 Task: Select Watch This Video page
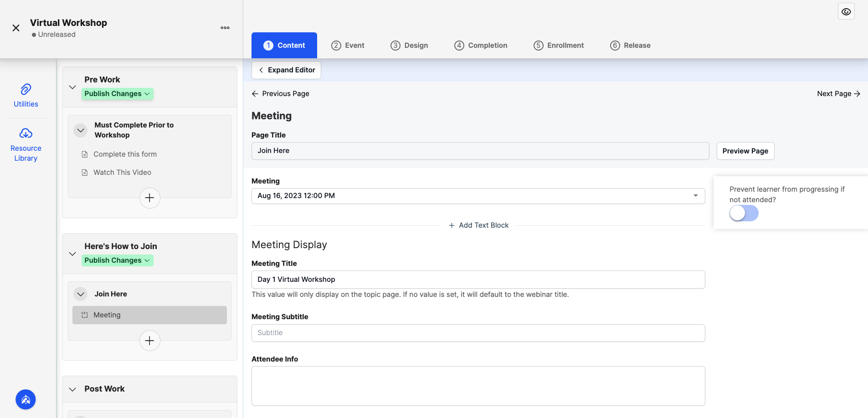point(123,173)
